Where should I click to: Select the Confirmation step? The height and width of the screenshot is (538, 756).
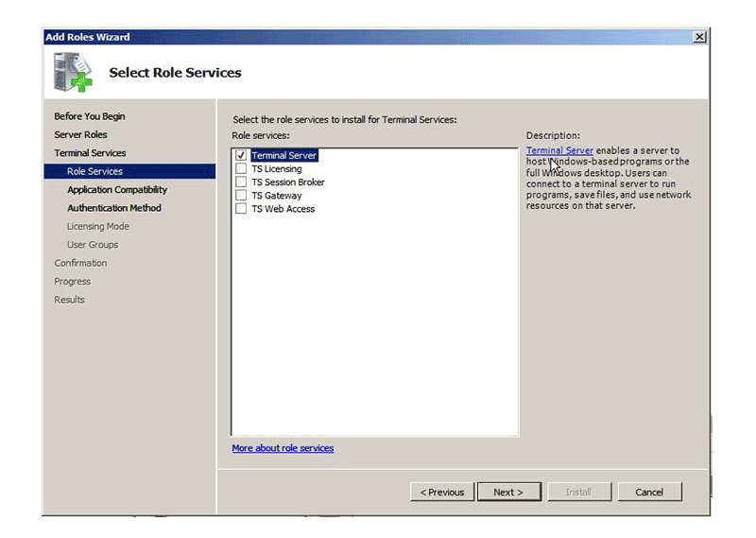[x=80, y=263]
